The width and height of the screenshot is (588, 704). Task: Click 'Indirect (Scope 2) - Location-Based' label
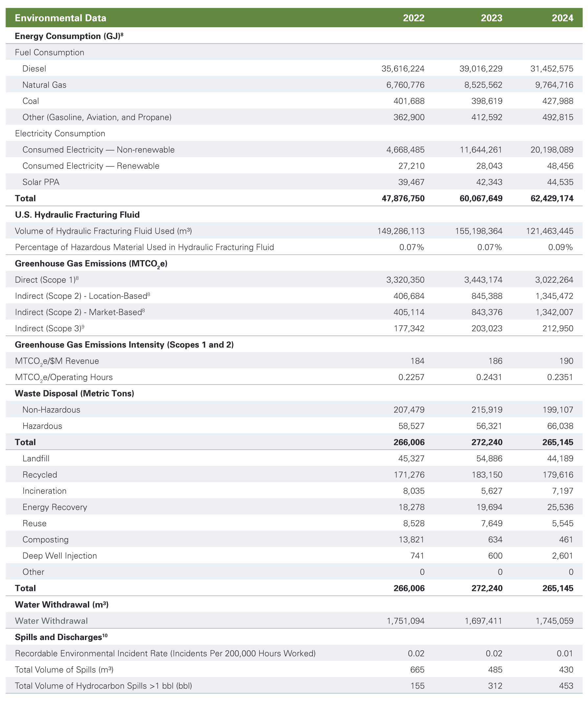pyautogui.click(x=82, y=296)
